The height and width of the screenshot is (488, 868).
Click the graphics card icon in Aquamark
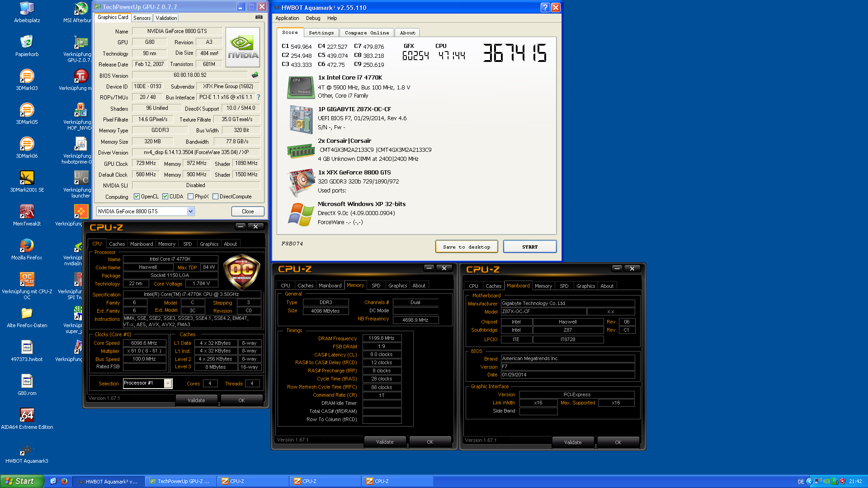(301, 183)
